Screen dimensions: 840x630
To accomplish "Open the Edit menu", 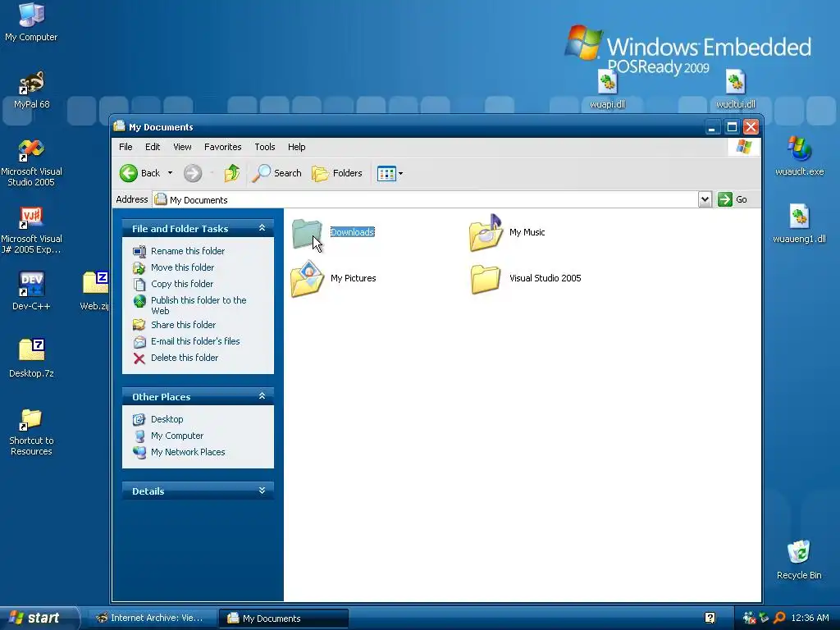I will point(153,147).
